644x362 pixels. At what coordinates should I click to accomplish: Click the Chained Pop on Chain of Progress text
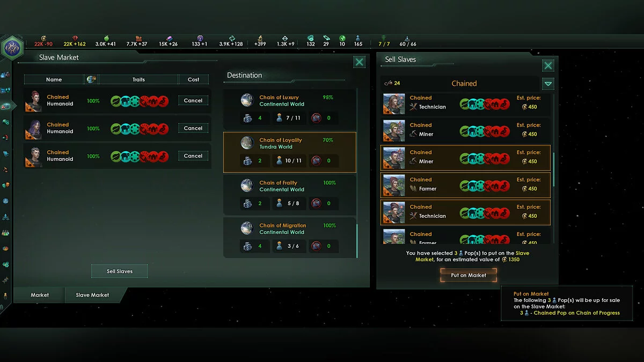[576, 313]
